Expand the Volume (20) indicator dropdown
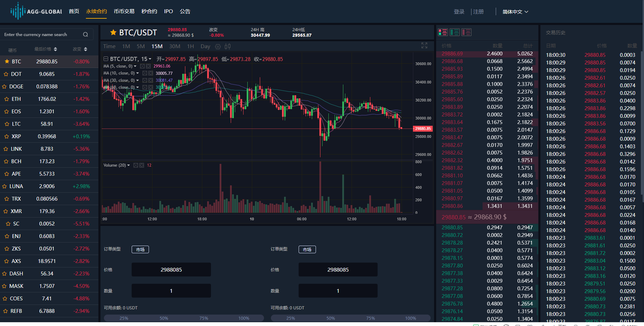Screen dimensions: 644x326 coord(129,165)
